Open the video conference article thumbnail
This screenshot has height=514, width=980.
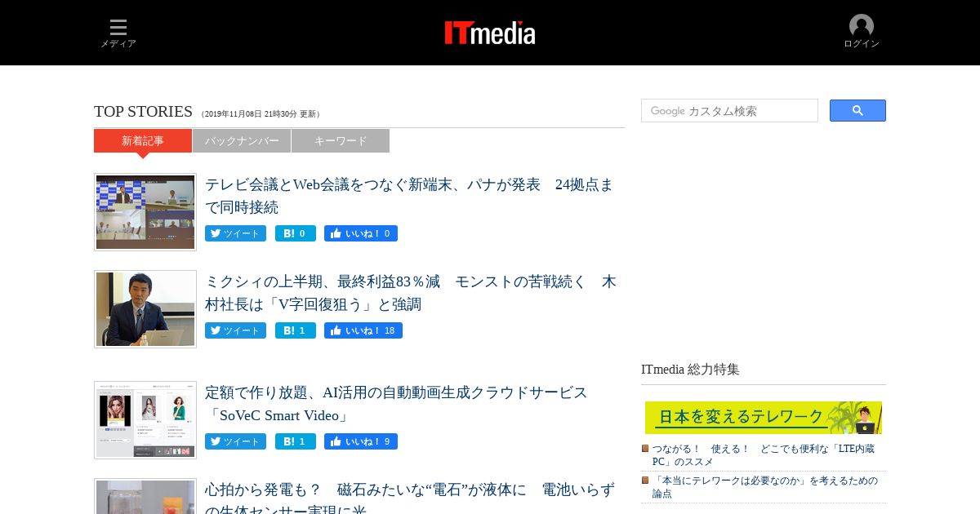tap(145, 212)
